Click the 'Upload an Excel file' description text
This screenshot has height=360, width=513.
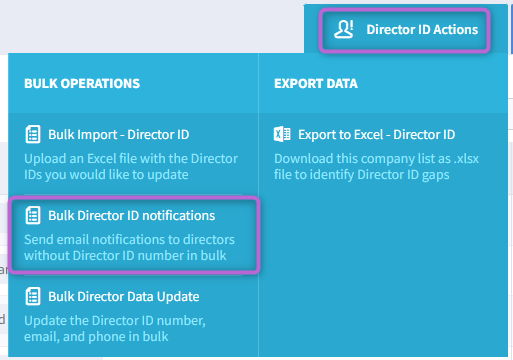[x=131, y=166]
